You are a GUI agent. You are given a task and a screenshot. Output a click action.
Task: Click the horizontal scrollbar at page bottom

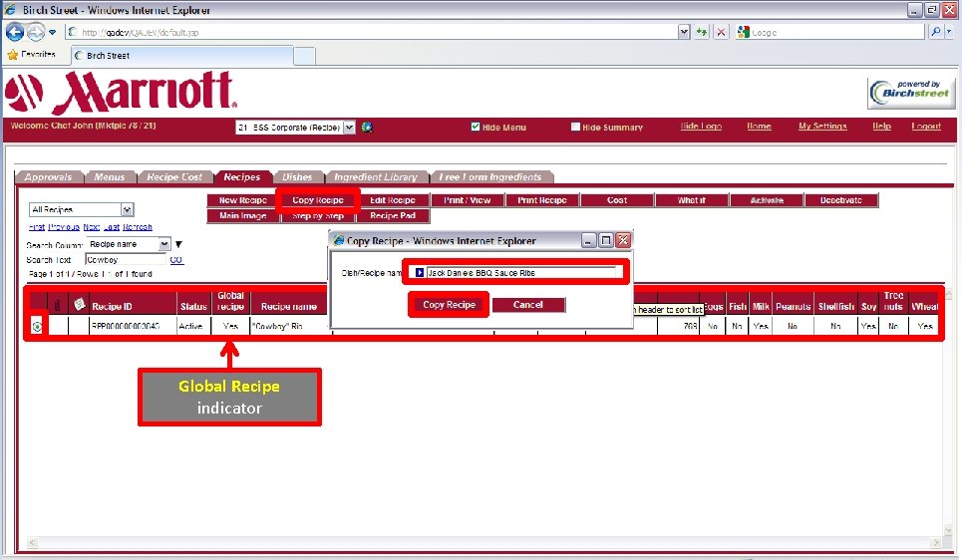[x=484, y=542]
